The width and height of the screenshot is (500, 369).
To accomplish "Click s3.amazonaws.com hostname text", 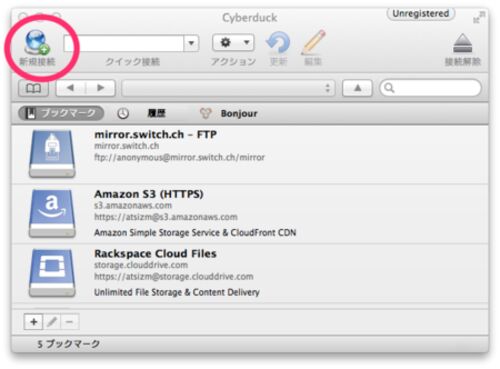I will tap(133, 205).
